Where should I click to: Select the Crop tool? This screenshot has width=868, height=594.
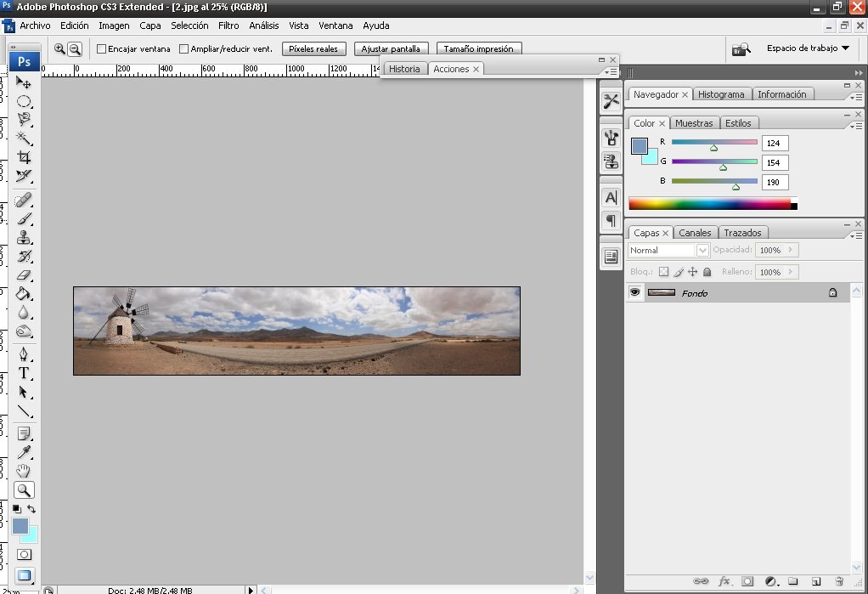tap(24, 157)
